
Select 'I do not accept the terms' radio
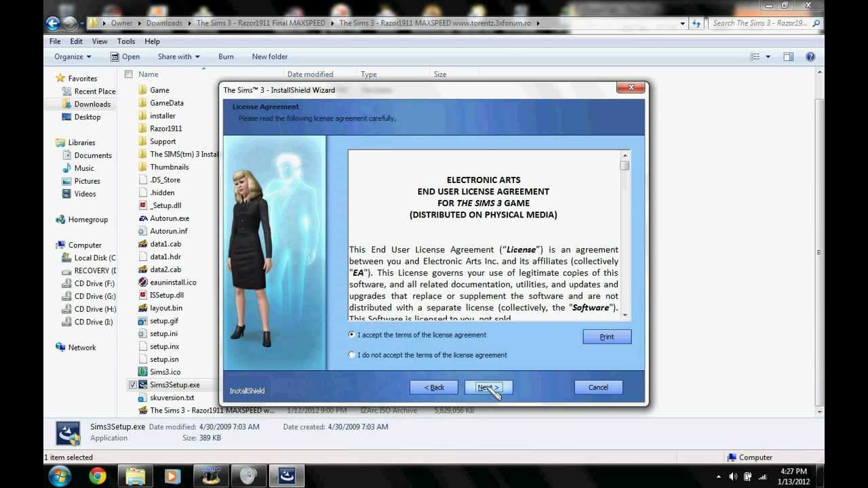[351, 355]
